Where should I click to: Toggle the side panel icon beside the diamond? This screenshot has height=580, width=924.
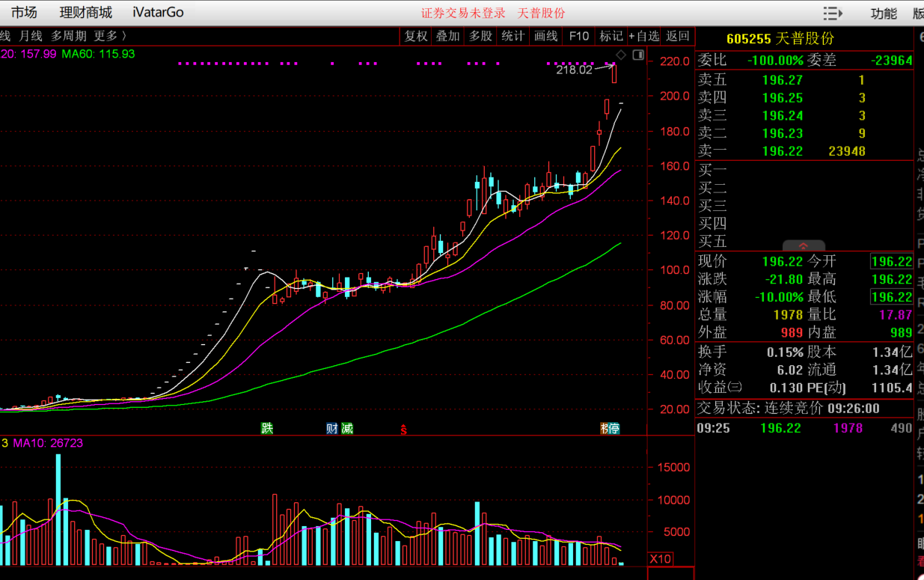(x=638, y=55)
